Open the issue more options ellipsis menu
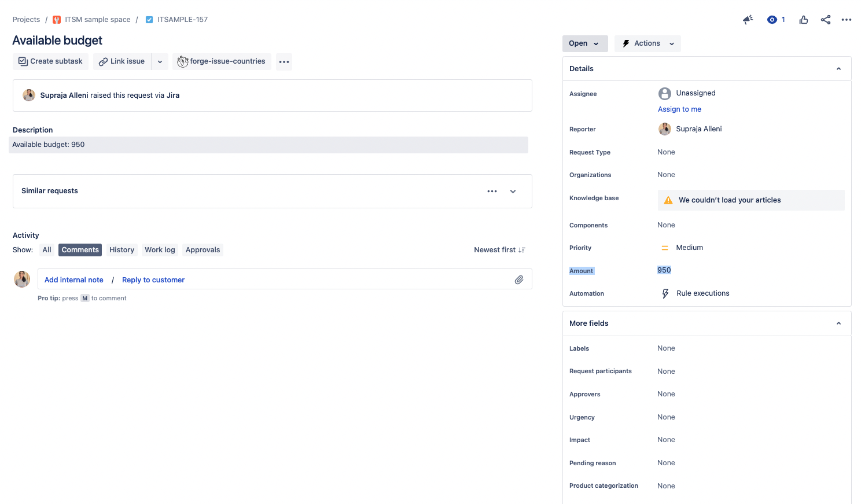 846,19
